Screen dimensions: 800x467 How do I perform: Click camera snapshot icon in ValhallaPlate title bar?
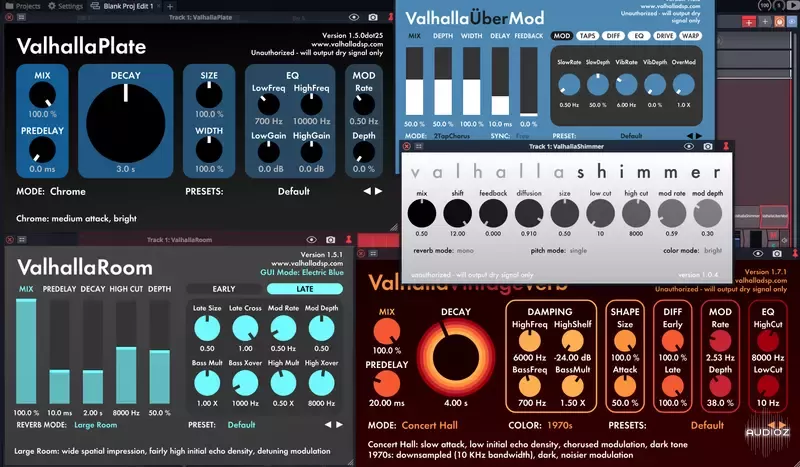373,17
